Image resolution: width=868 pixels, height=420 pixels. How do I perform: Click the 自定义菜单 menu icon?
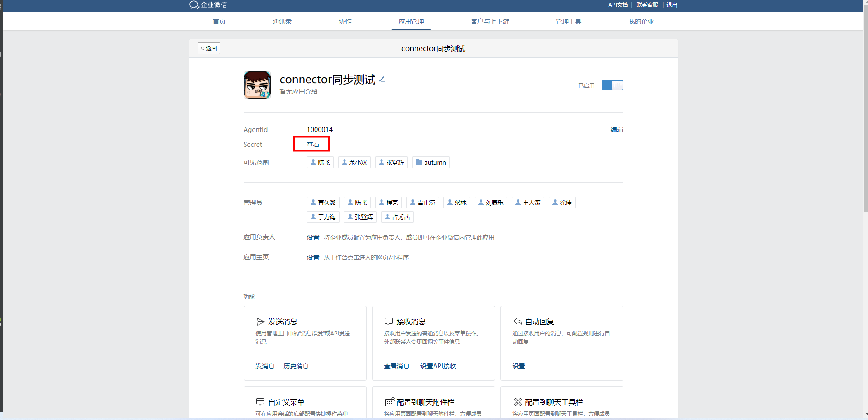(x=260, y=402)
